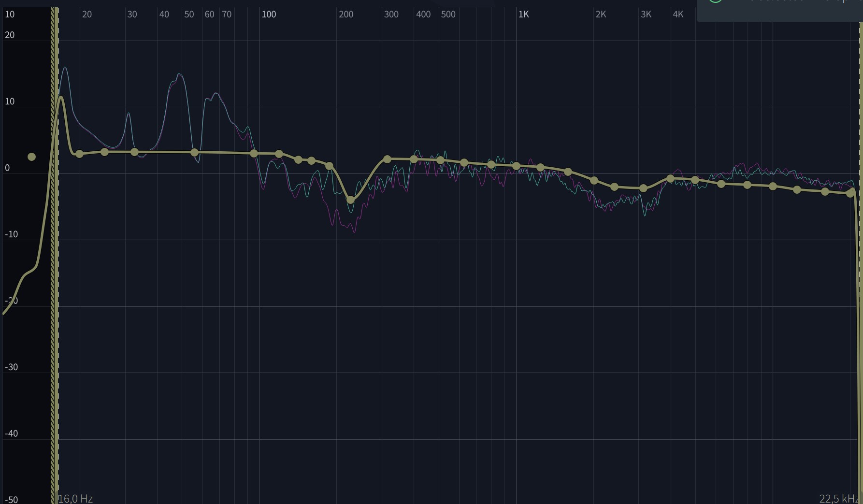The width and height of the screenshot is (863, 504).
Task: Select the control point at 300 Hz
Action: click(x=387, y=159)
